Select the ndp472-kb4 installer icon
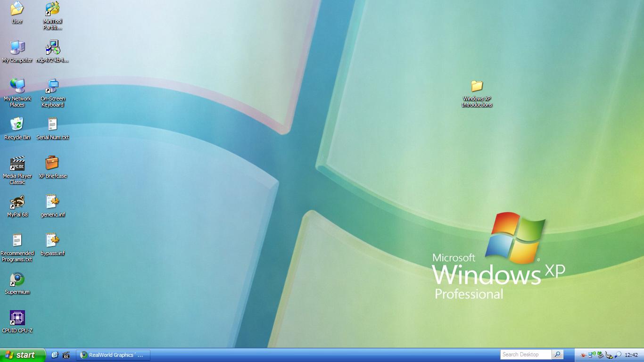 click(x=52, y=47)
